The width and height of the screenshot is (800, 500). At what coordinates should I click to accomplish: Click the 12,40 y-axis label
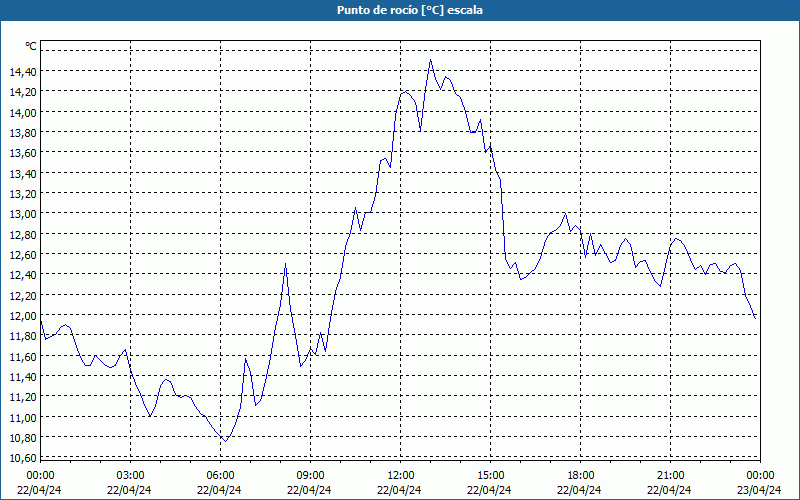click(23, 276)
